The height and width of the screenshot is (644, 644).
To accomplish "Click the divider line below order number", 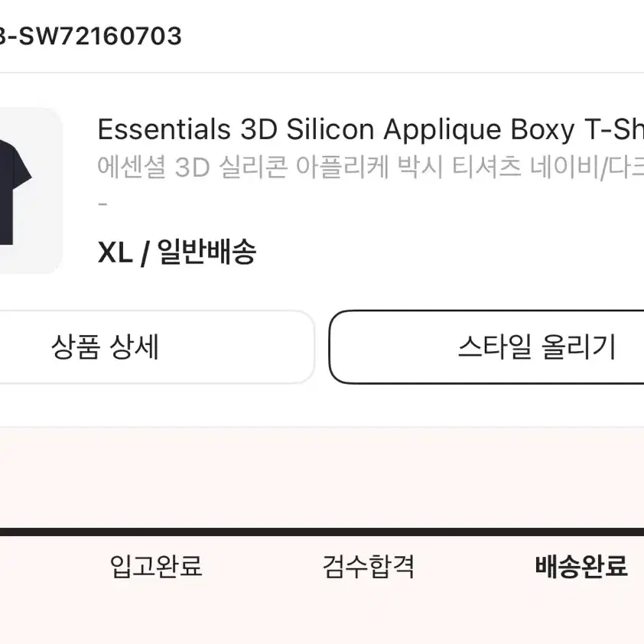I will [x=322, y=73].
